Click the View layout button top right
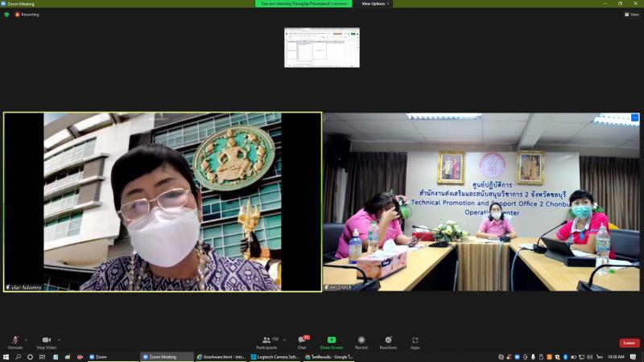Screen dimensions: 644x362 (632, 14)
